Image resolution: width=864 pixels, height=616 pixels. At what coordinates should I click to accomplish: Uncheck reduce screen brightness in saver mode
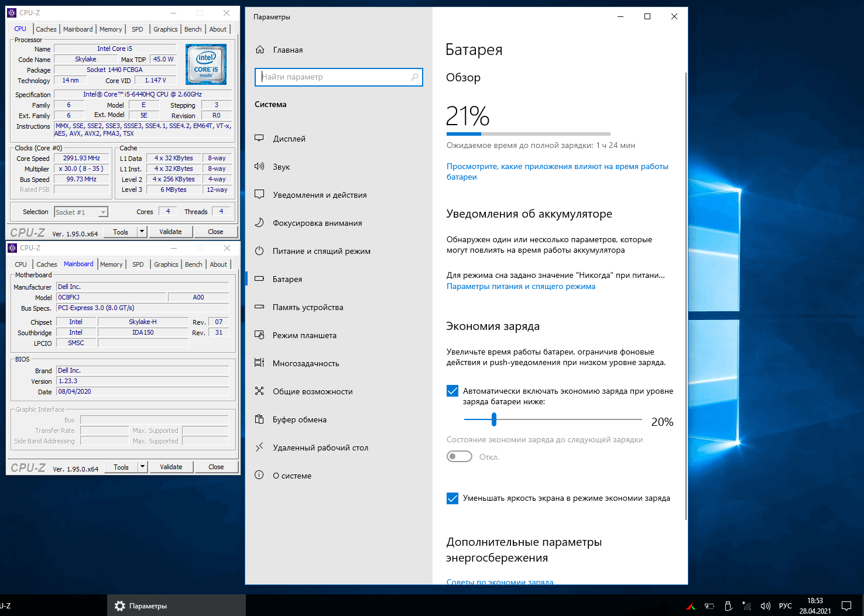[x=452, y=498]
